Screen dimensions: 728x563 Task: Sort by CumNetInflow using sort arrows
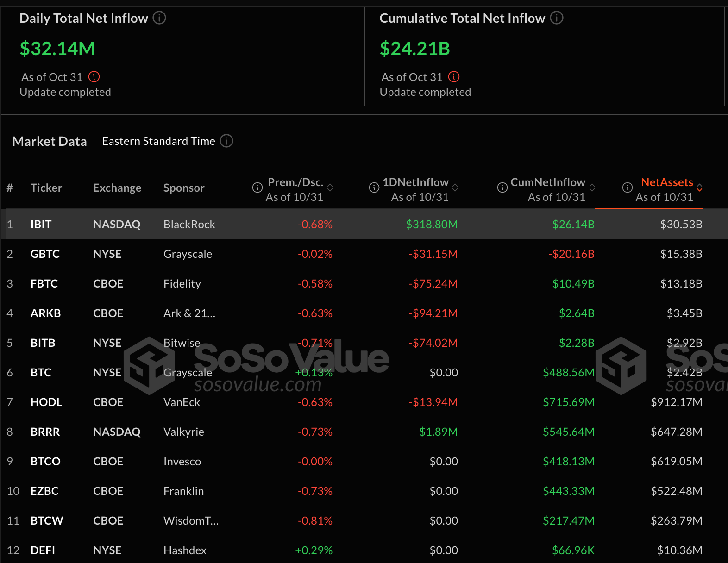pyautogui.click(x=592, y=188)
